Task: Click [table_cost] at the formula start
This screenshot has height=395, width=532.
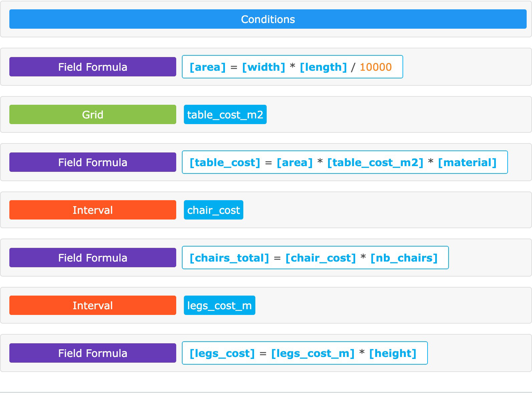Action: click(x=225, y=162)
